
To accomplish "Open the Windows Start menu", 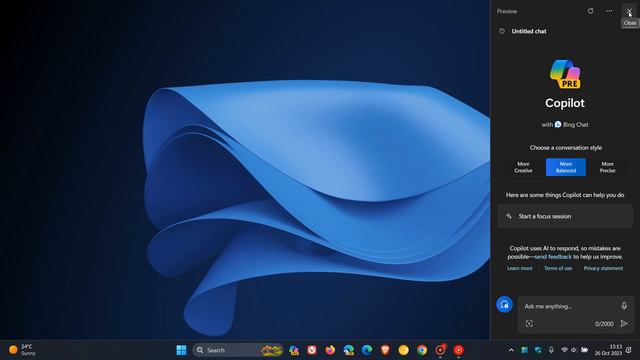I will pyautogui.click(x=181, y=350).
